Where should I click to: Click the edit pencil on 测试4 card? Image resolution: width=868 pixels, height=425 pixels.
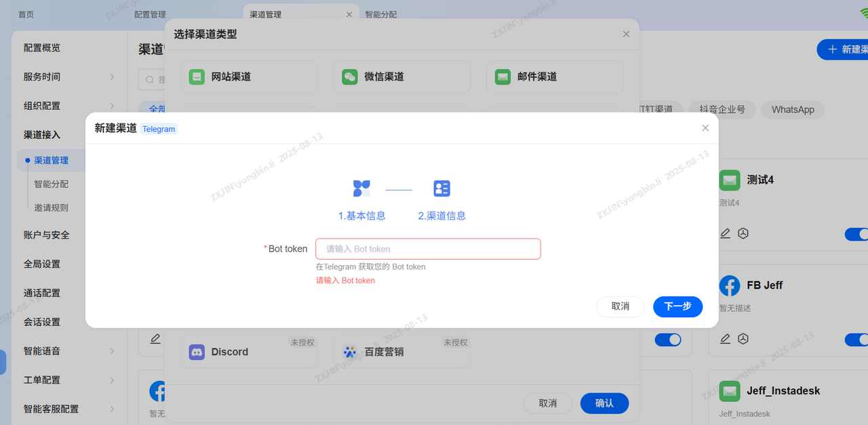(x=726, y=233)
